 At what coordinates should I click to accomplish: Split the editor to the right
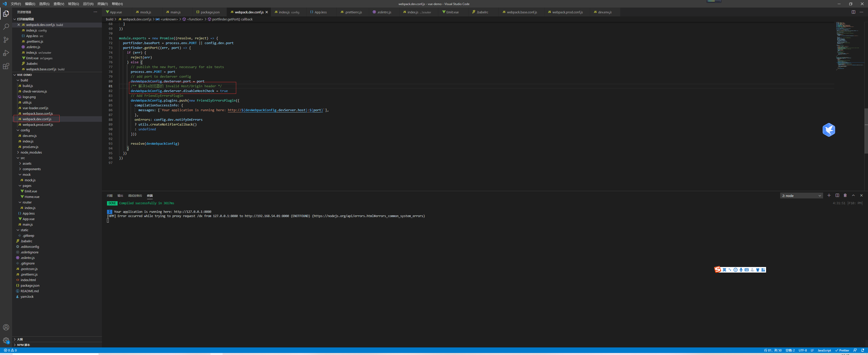(x=853, y=12)
